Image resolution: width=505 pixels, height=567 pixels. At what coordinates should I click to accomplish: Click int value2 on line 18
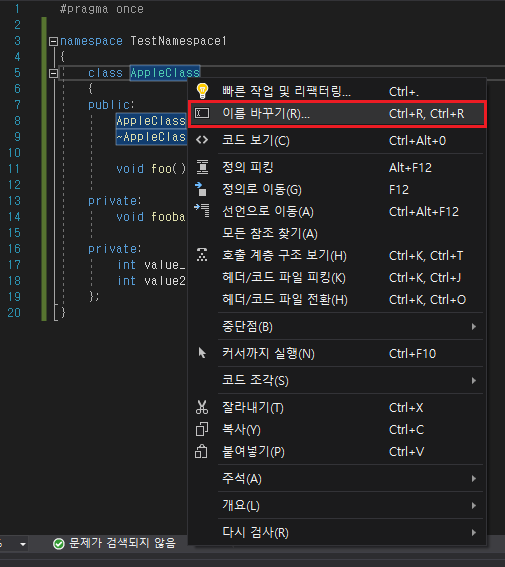point(151,281)
